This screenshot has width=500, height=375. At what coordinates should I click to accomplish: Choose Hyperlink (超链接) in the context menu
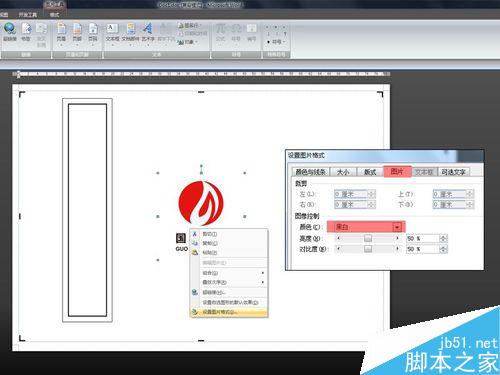tap(229, 292)
